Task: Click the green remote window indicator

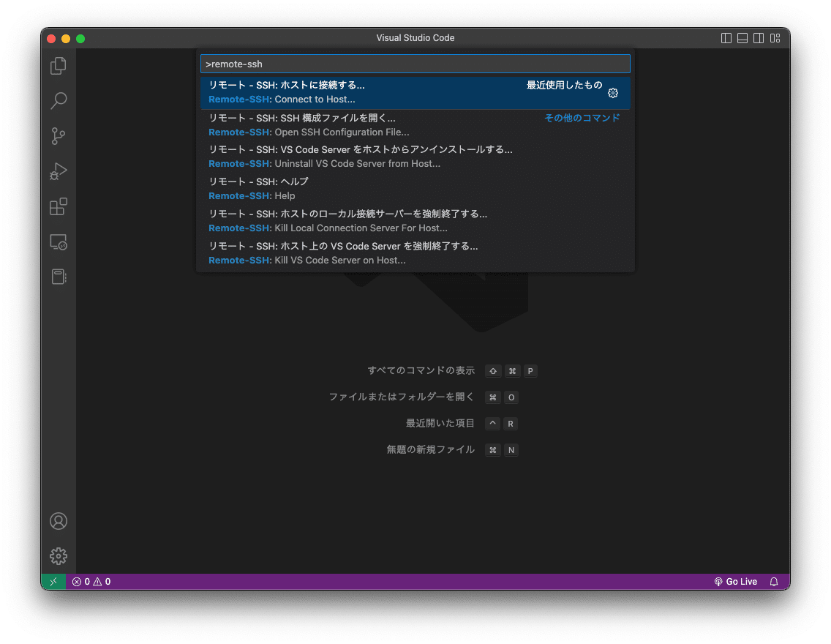Action: [x=53, y=582]
